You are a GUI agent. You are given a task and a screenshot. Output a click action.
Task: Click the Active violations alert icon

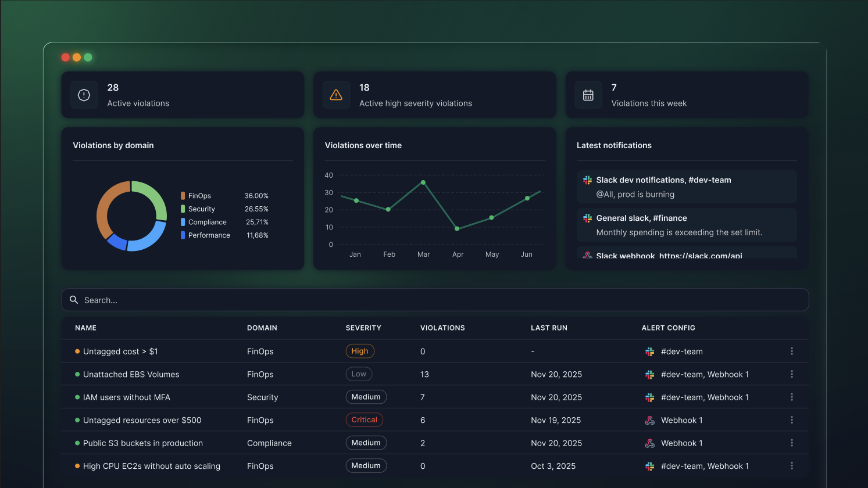[84, 95]
